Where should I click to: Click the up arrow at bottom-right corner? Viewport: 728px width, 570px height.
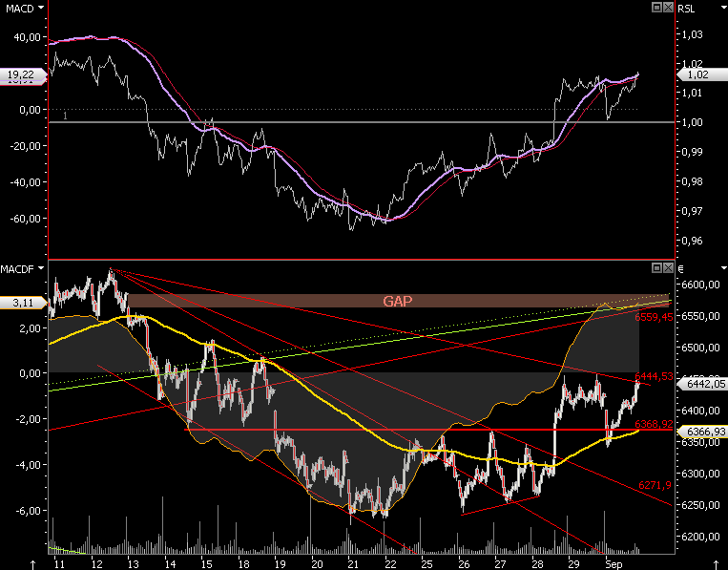716,564
